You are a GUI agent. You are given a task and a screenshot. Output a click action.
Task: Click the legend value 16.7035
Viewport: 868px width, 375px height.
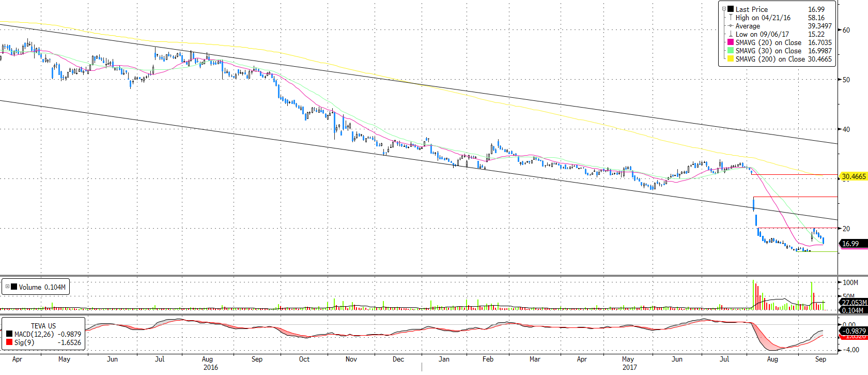(x=820, y=42)
